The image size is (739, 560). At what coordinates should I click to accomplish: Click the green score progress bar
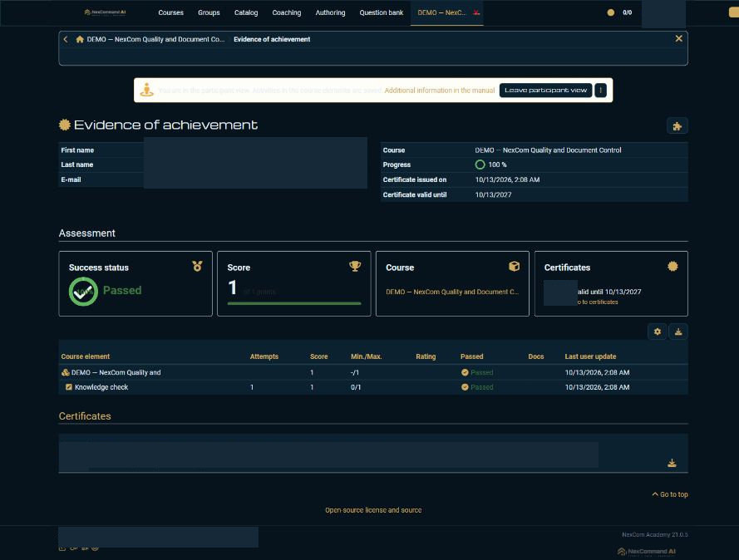294,303
